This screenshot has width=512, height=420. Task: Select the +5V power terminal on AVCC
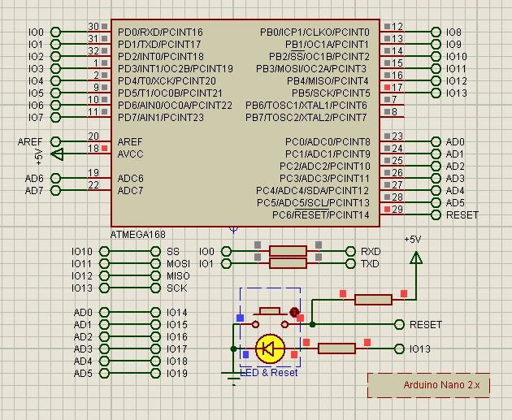[58, 154]
